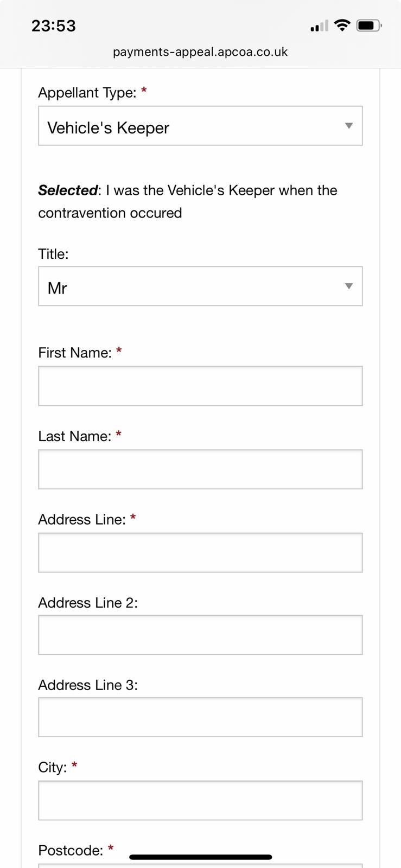Image resolution: width=401 pixels, height=868 pixels.
Task: Focus the First Name input field
Action: click(x=200, y=386)
